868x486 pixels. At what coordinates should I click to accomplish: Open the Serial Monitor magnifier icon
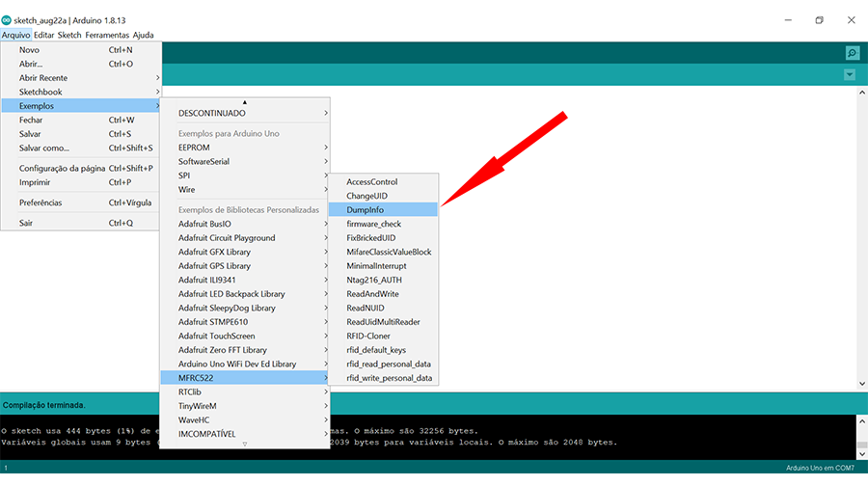(x=852, y=53)
